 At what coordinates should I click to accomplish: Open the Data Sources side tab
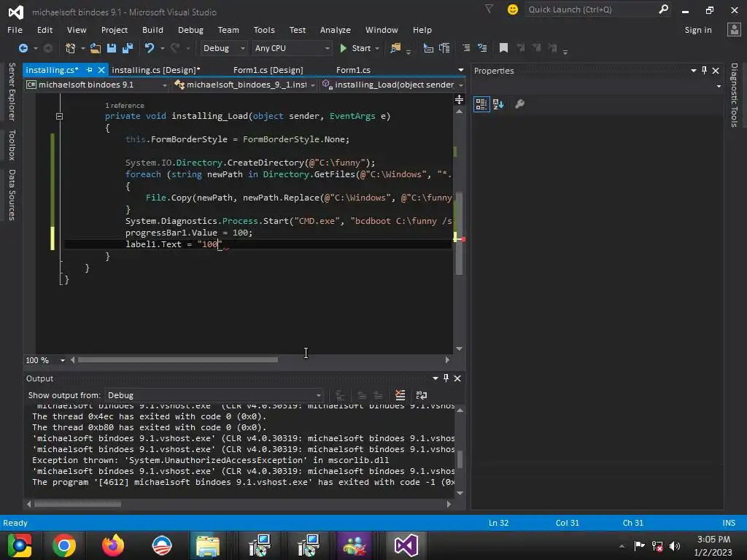[x=12, y=195]
